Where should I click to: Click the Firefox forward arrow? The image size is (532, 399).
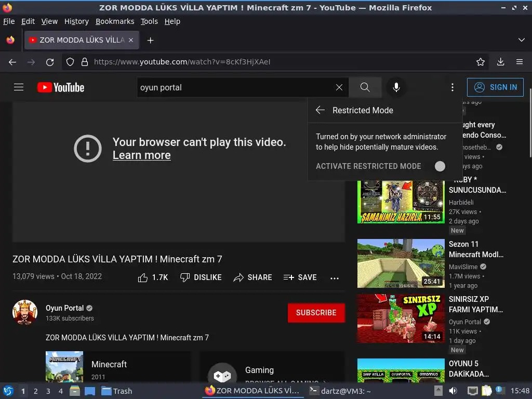(31, 62)
